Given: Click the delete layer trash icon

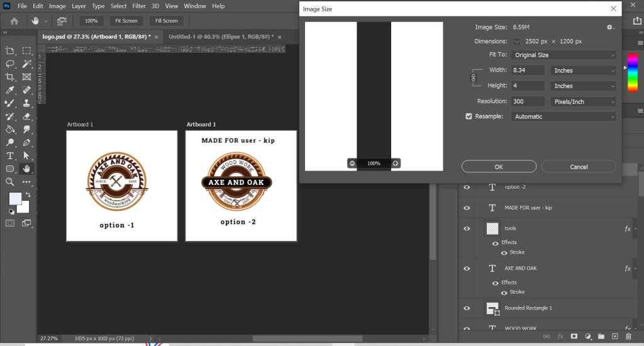Looking at the screenshot, I should (628, 337).
